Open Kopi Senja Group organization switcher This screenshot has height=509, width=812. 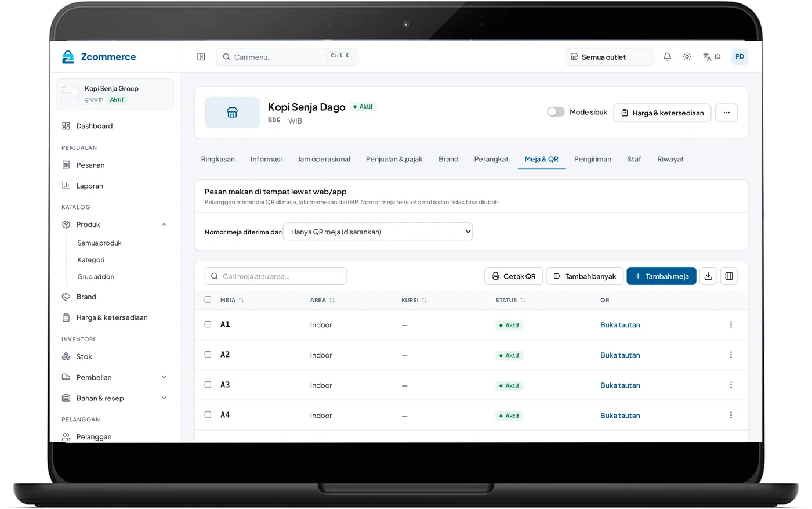click(x=115, y=94)
